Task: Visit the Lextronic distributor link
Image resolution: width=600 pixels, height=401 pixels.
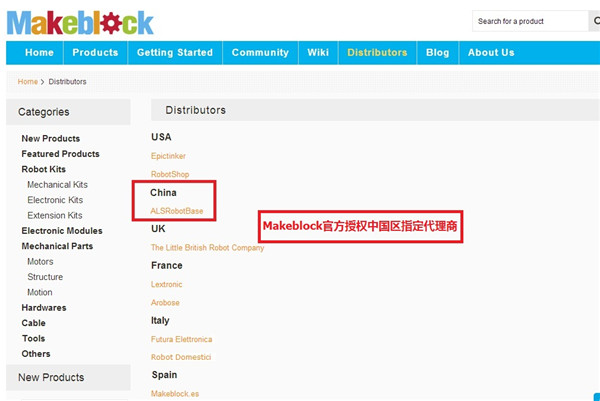Action: (x=166, y=284)
